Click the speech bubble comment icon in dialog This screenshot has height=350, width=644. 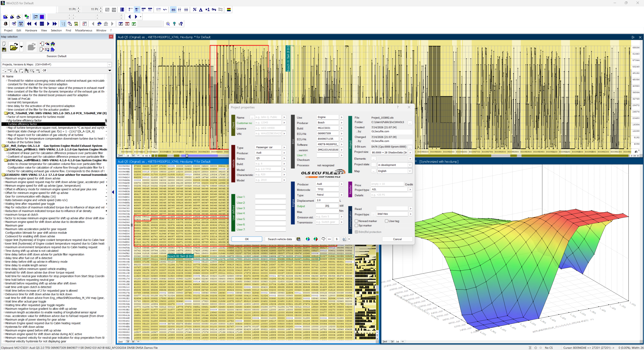[323, 239]
